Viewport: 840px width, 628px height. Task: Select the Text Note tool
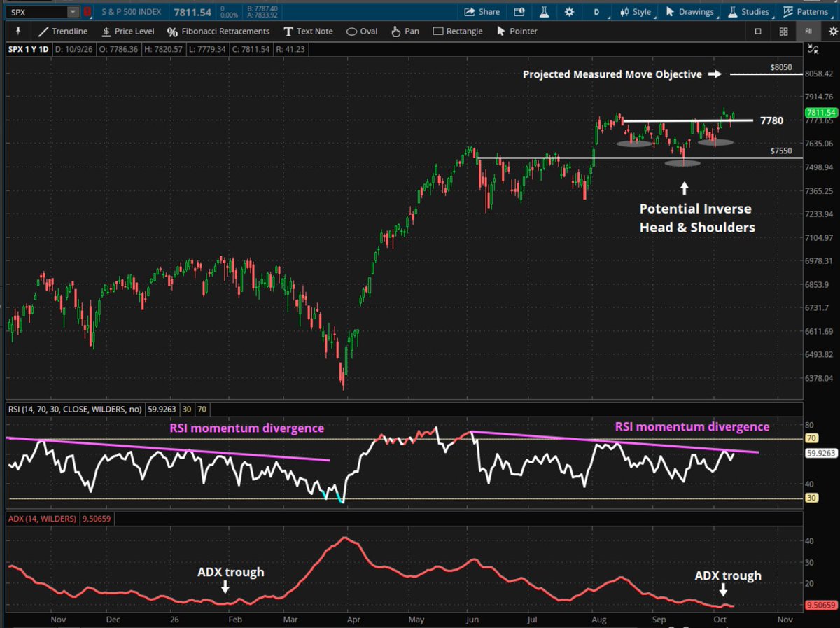click(308, 32)
